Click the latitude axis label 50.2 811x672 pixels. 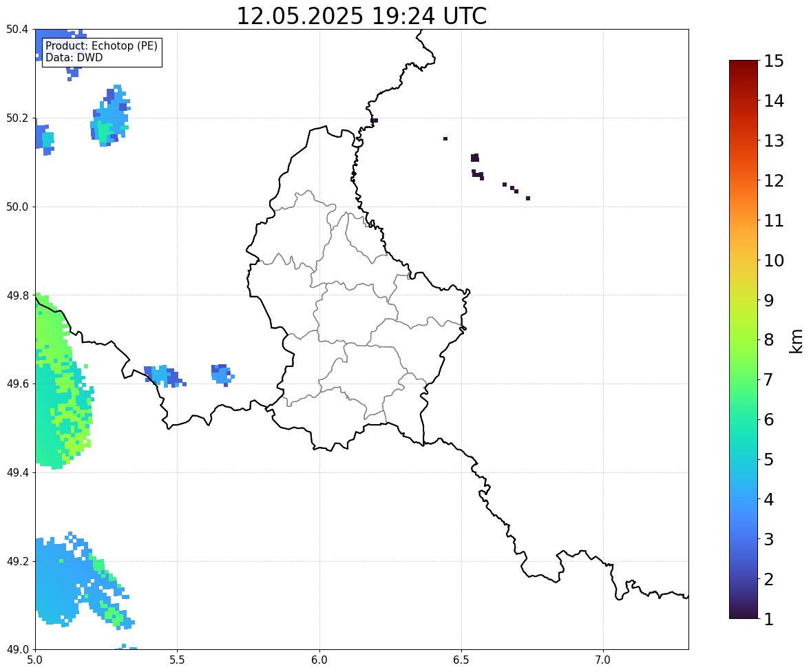(x=17, y=118)
